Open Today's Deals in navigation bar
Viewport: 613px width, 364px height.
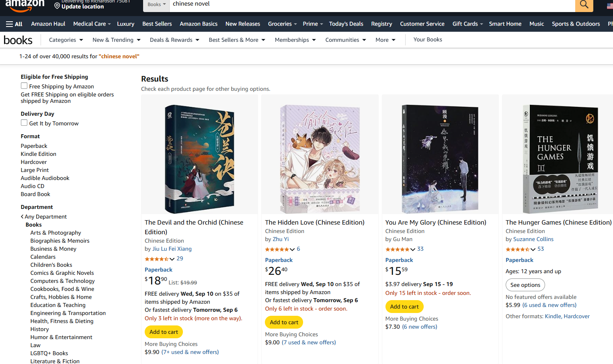(346, 24)
